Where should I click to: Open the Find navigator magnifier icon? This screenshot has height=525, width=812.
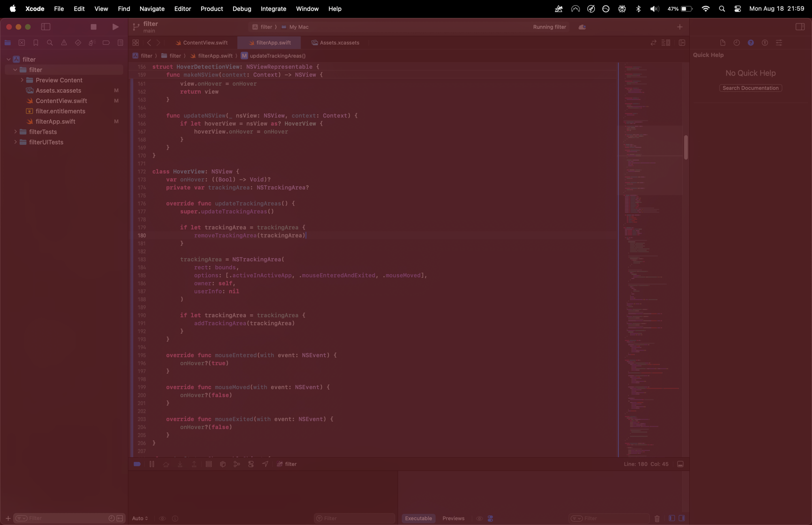pos(50,43)
